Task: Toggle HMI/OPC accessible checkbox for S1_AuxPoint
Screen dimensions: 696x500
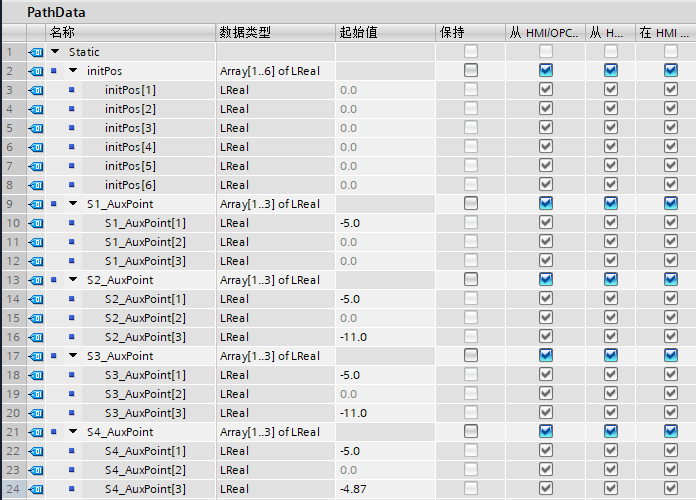Action: pyautogui.click(x=545, y=204)
